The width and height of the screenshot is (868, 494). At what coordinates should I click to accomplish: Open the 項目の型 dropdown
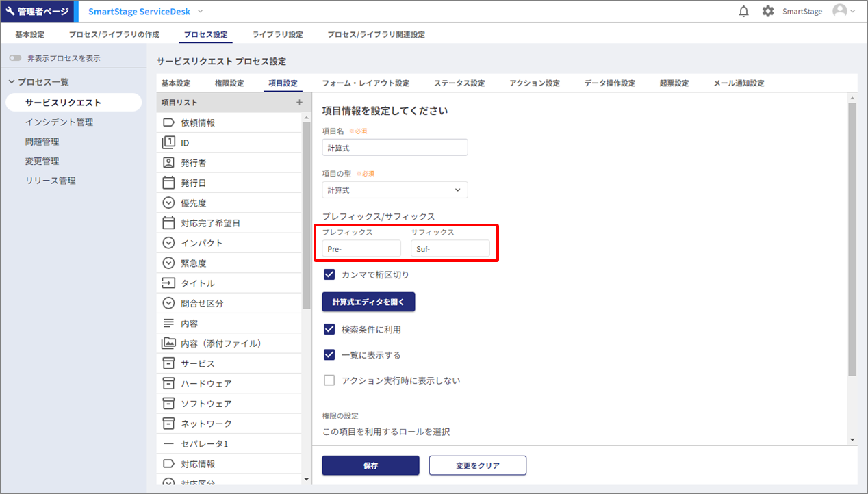pos(395,190)
